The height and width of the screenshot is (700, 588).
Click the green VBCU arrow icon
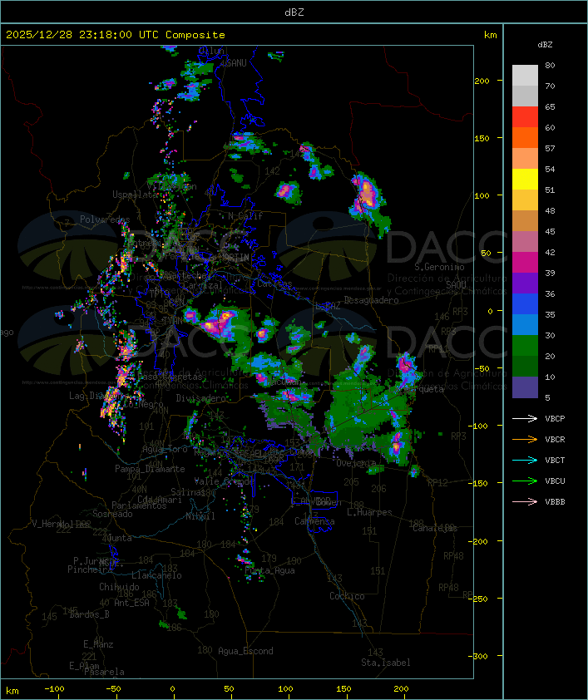coord(525,481)
